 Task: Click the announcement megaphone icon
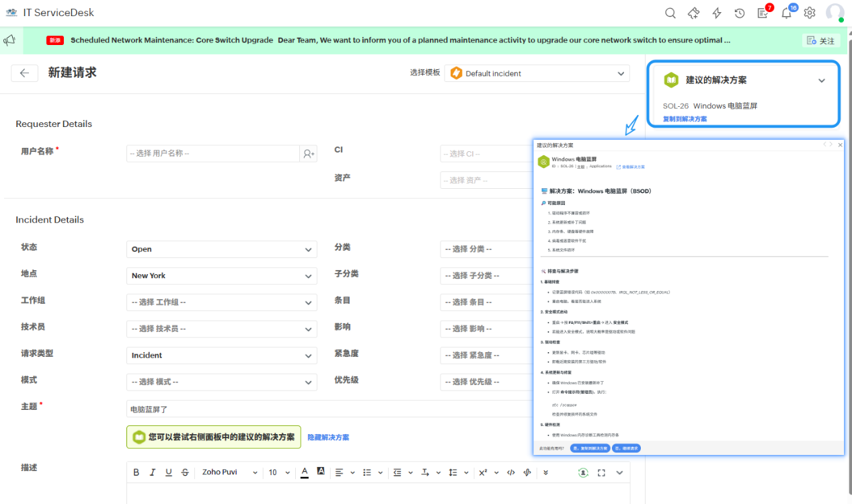pyautogui.click(x=9, y=40)
